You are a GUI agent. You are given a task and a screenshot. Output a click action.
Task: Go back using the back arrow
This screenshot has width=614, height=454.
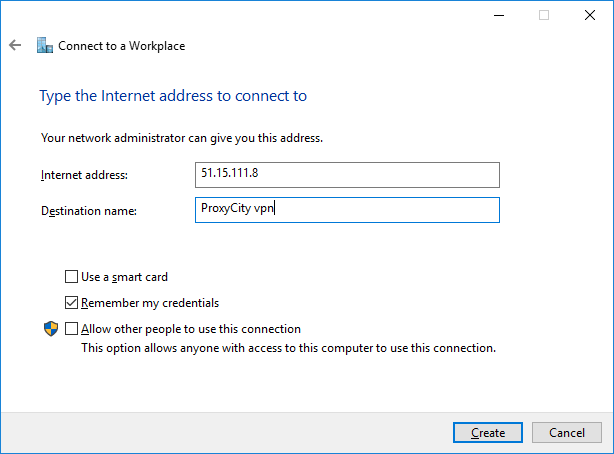[x=15, y=45]
